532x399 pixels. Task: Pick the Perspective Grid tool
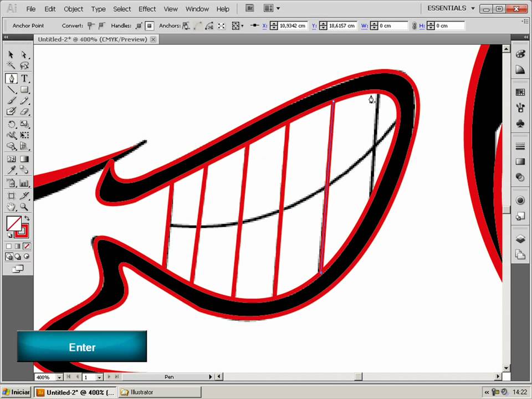24,146
